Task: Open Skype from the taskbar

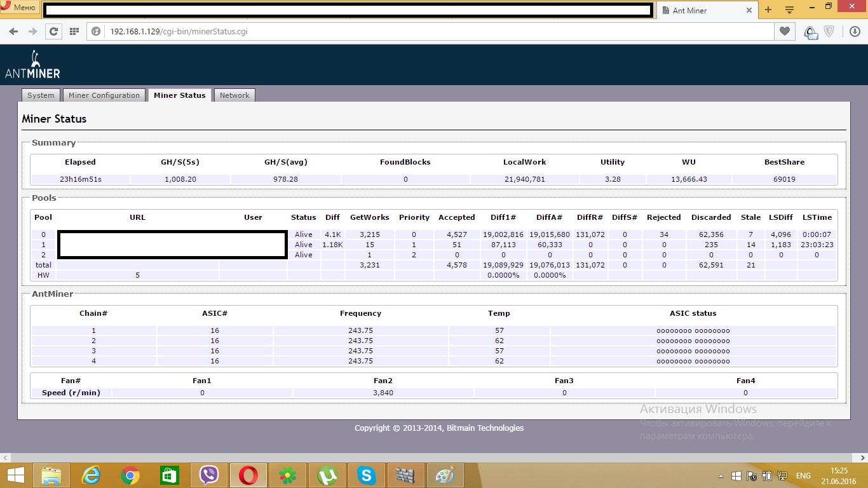Action: [x=366, y=475]
